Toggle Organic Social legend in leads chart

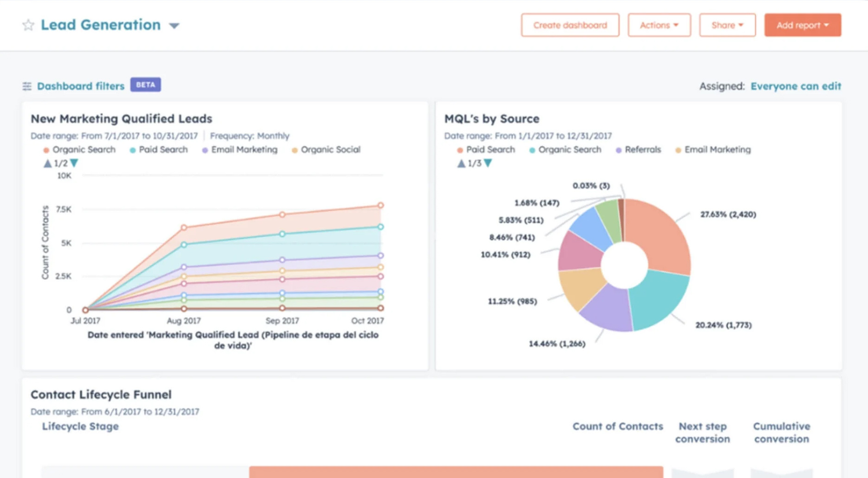point(326,150)
